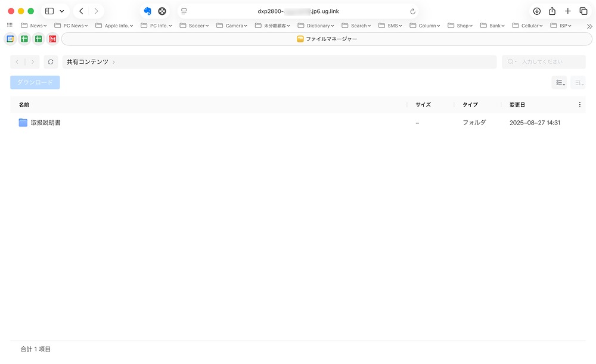The image size is (596, 364).
Task: Sort files by the 名前 column header
Action: [24, 105]
